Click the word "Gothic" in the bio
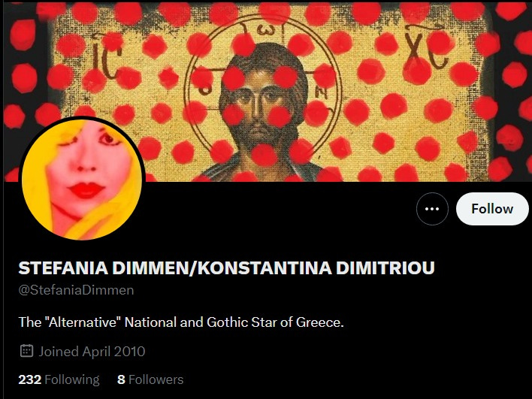The width and height of the screenshot is (532, 399). point(228,322)
